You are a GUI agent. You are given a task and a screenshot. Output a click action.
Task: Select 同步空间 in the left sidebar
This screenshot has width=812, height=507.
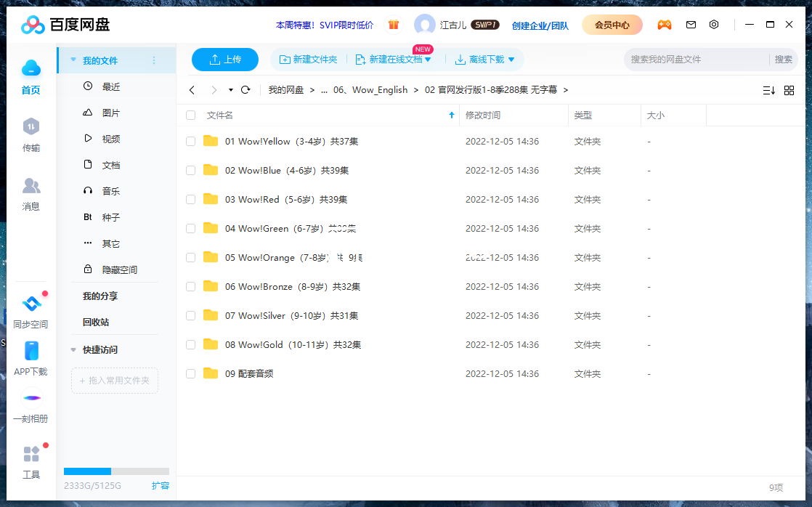coord(31,311)
